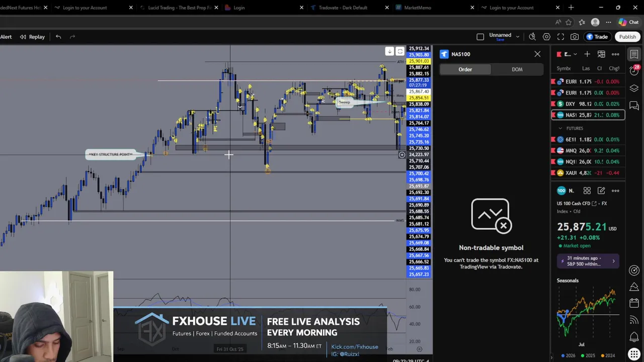
Task: Add page to favorites star icon
Action: click(569, 22)
